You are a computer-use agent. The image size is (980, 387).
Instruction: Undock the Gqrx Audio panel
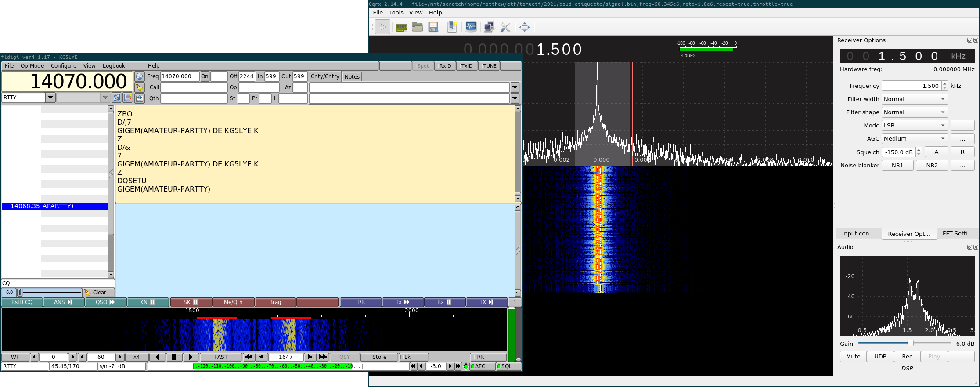(x=969, y=247)
